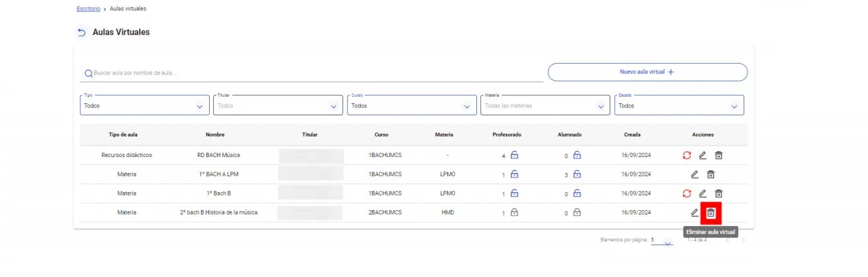The width and height of the screenshot is (868, 277).
Task: Toggle Alumnado lock for 1º BACH A LPM
Action: pyautogui.click(x=577, y=175)
